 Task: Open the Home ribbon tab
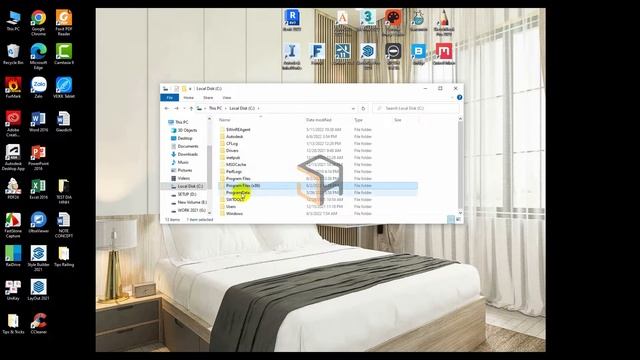click(189, 98)
